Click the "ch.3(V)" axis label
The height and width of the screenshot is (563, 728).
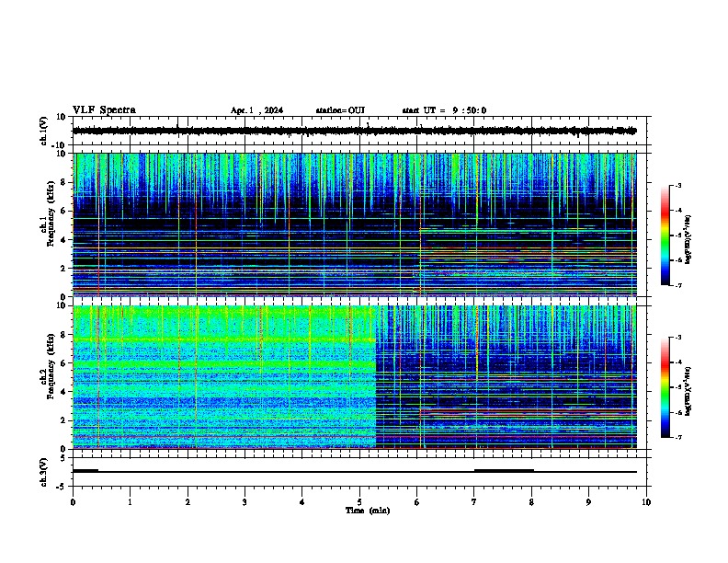(44, 472)
